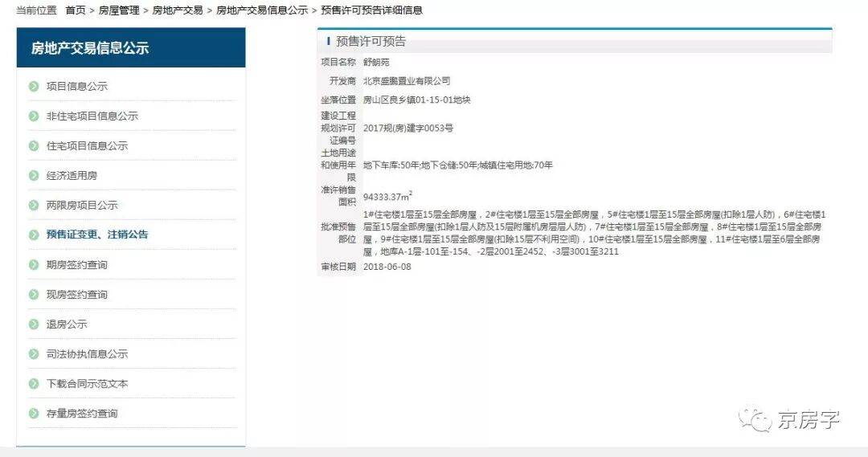Image resolution: width=868 pixels, height=457 pixels.
Task: Open 现房签约查询 query page
Action: point(77,295)
